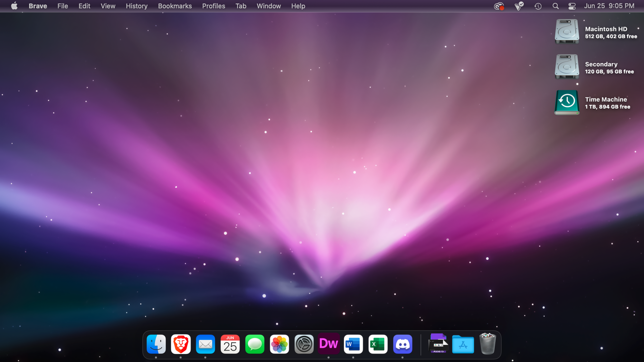
Task: Select the Macintosh HD drive
Action: tap(567, 32)
